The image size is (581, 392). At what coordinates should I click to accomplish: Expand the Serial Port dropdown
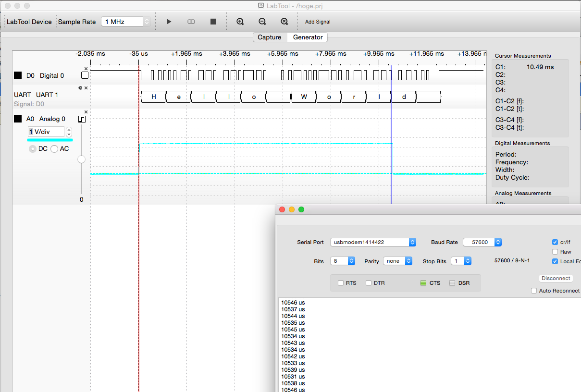tap(373, 242)
